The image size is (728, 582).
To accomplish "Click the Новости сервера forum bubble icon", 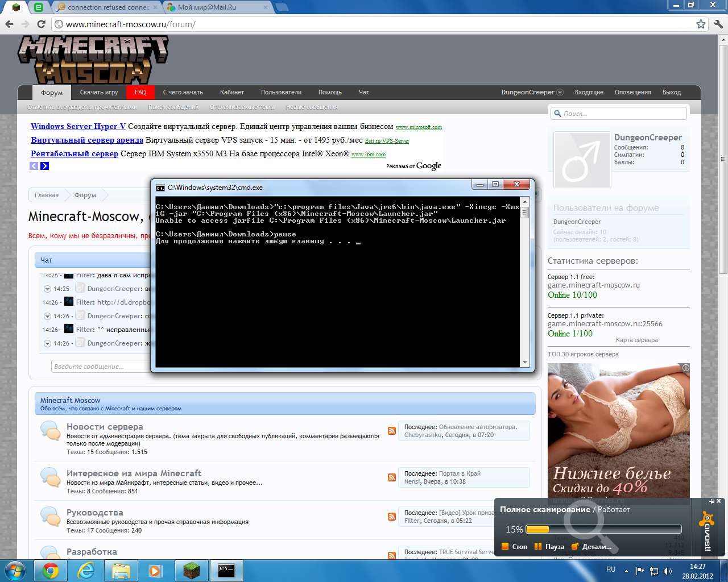I will [x=50, y=431].
